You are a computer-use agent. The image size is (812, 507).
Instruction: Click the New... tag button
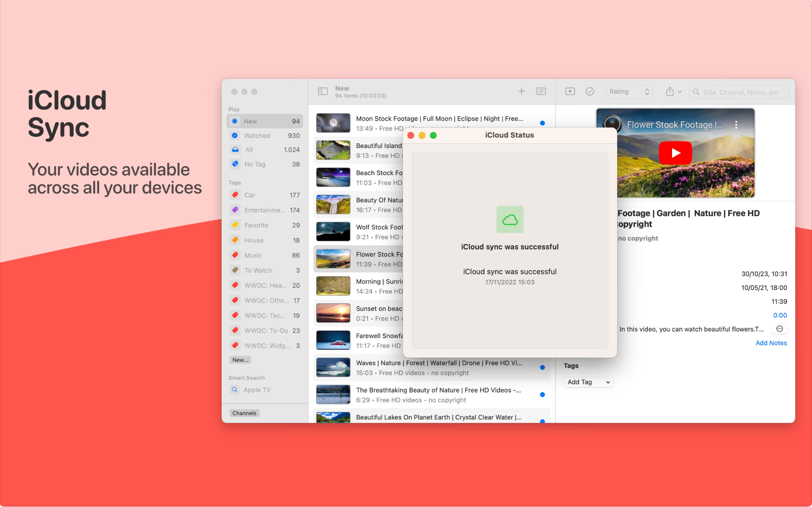(x=240, y=360)
